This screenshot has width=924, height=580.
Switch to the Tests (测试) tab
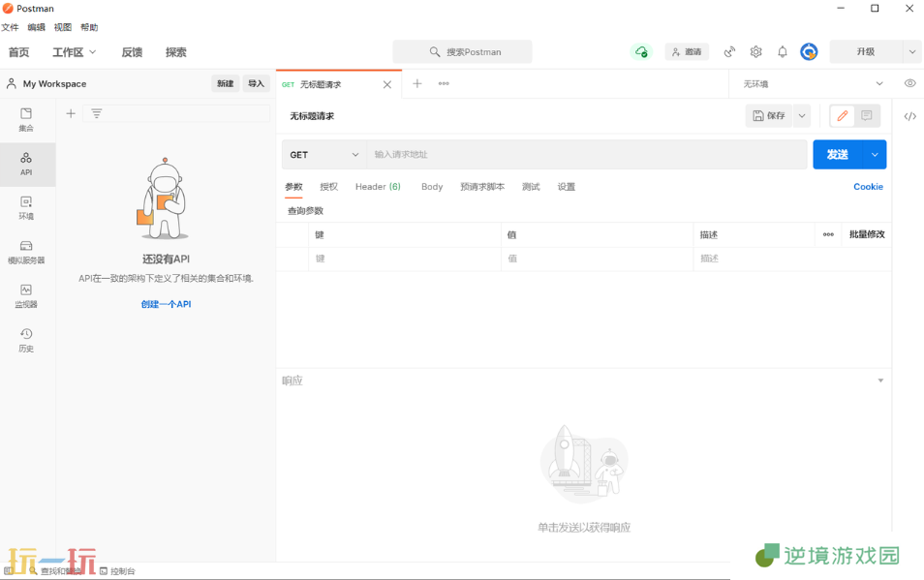click(x=531, y=187)
